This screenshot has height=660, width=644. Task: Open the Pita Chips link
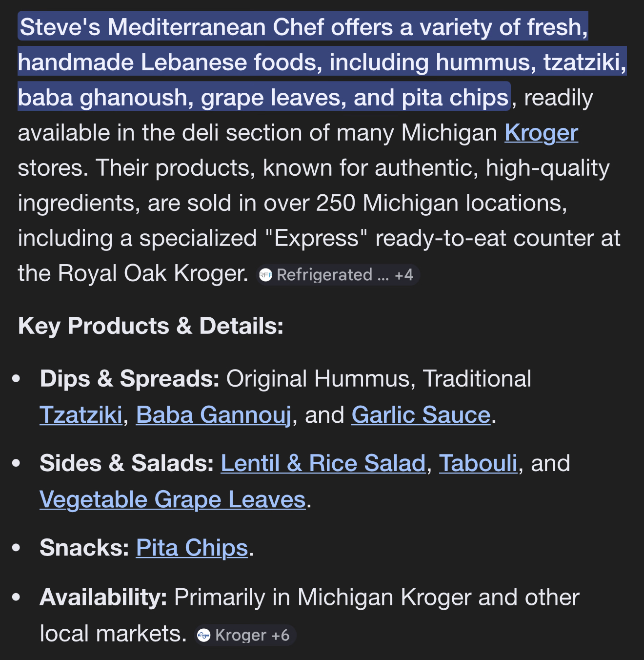click(x=192, y=548)
